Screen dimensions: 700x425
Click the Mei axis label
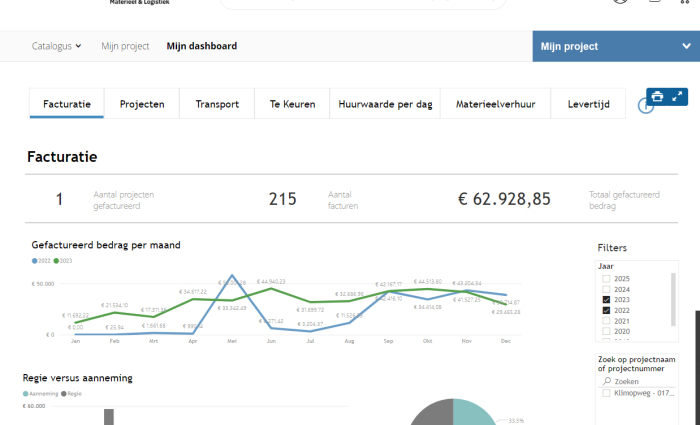[x=232, y=341]
